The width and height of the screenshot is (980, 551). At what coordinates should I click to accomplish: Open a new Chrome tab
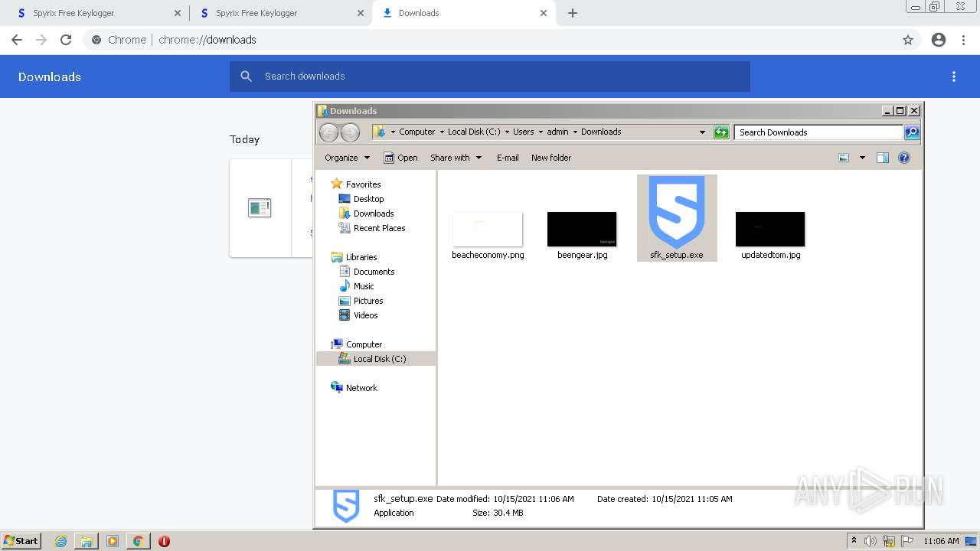point(573,13)
